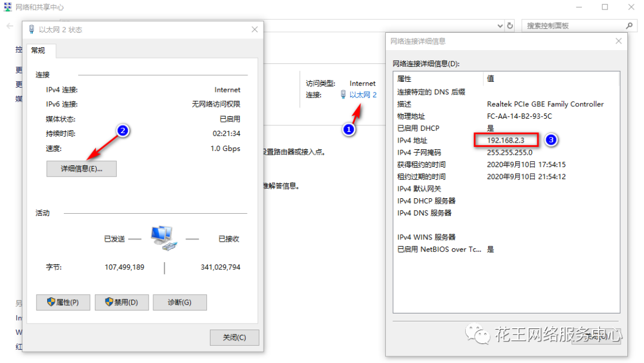Screen dimensions: 644x363
Task: Close the network connection details dialog
Action: pyautogui.click(x=618, y=41)
